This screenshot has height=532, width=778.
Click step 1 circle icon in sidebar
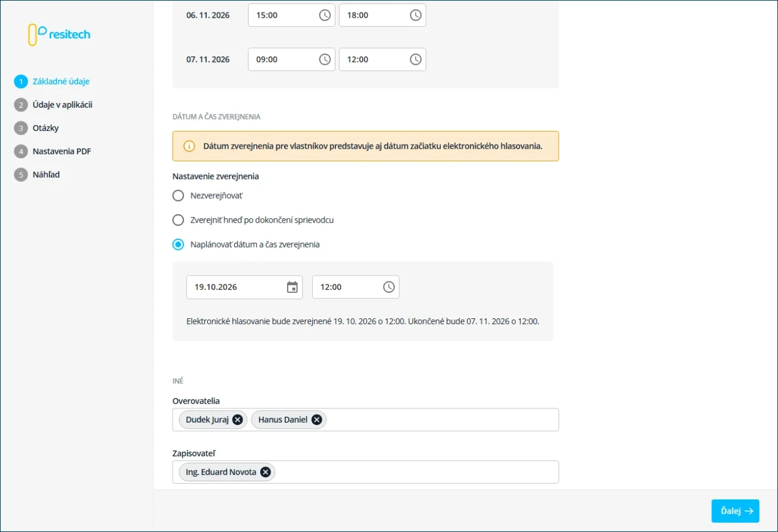point(21,81)
